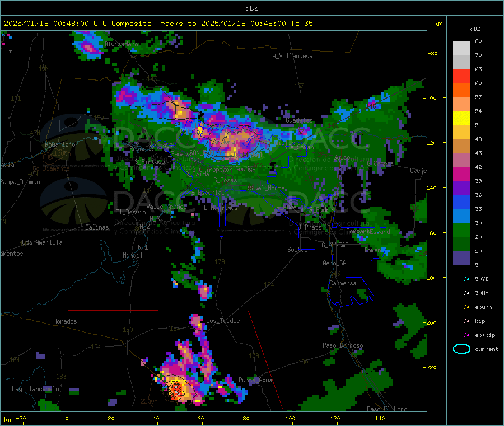
Task: Click the yellow eburn arrow symbol in legend
Action: (x=461, y=307)
